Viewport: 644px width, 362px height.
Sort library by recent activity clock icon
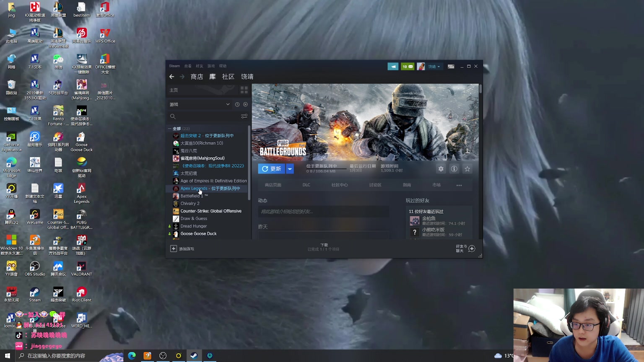(x=237, y=104)
